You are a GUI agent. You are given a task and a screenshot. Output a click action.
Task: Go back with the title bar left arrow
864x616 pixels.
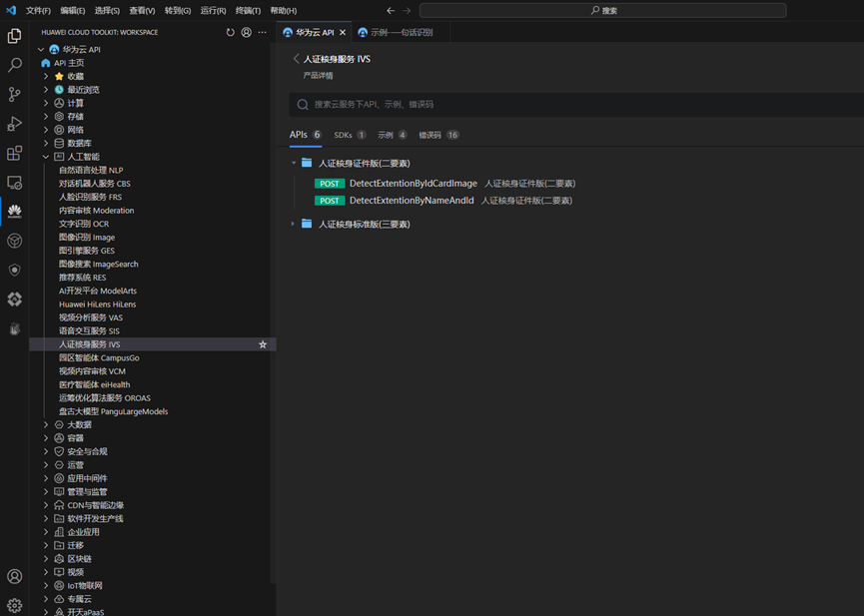click(x=391, y=10)
